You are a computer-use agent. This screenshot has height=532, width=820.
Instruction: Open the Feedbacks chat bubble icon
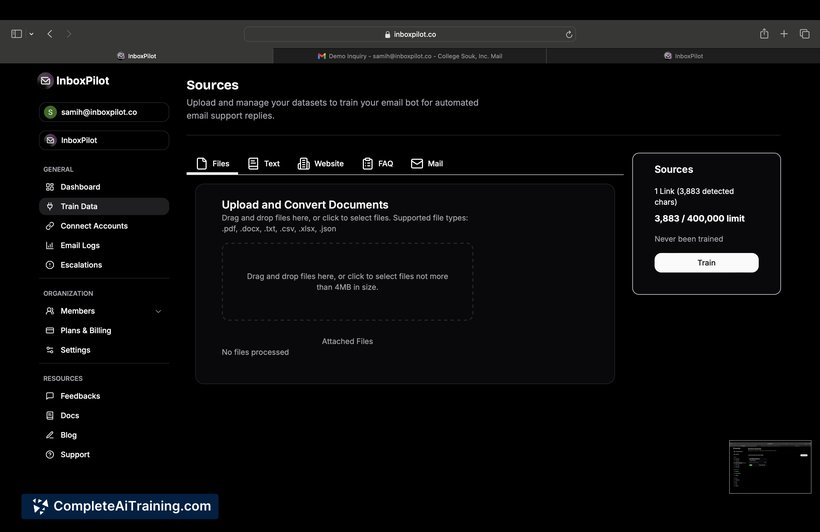tap(50, 396)
